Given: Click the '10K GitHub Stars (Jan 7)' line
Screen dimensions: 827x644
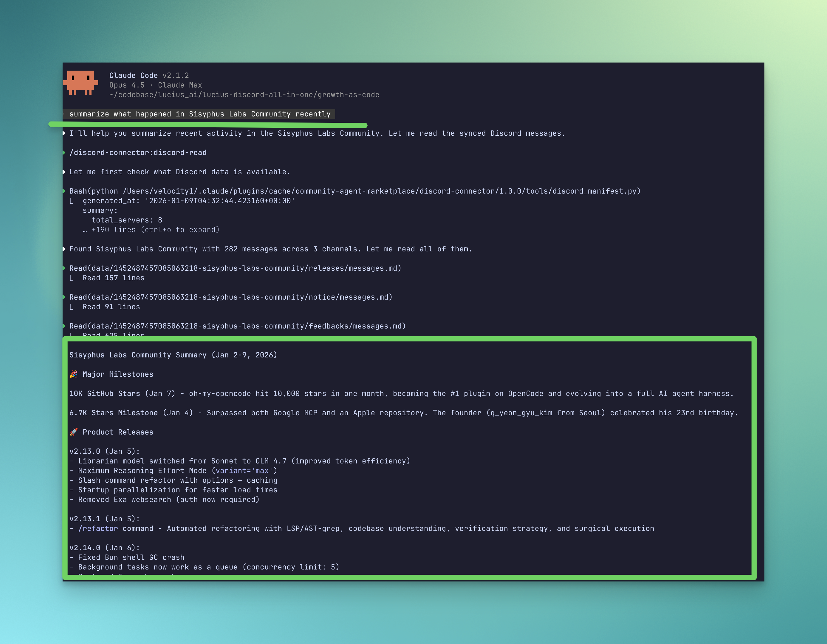Looking at the screenshot, I should pyautogui.click(x=402, y=394).
